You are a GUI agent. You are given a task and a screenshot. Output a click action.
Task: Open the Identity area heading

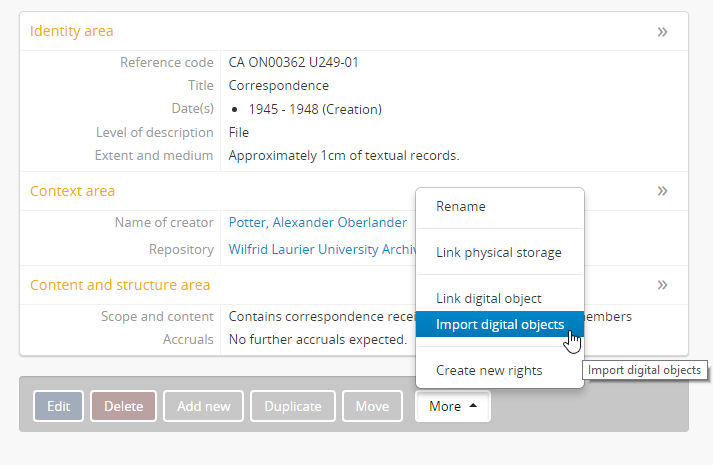pos(72,32)
